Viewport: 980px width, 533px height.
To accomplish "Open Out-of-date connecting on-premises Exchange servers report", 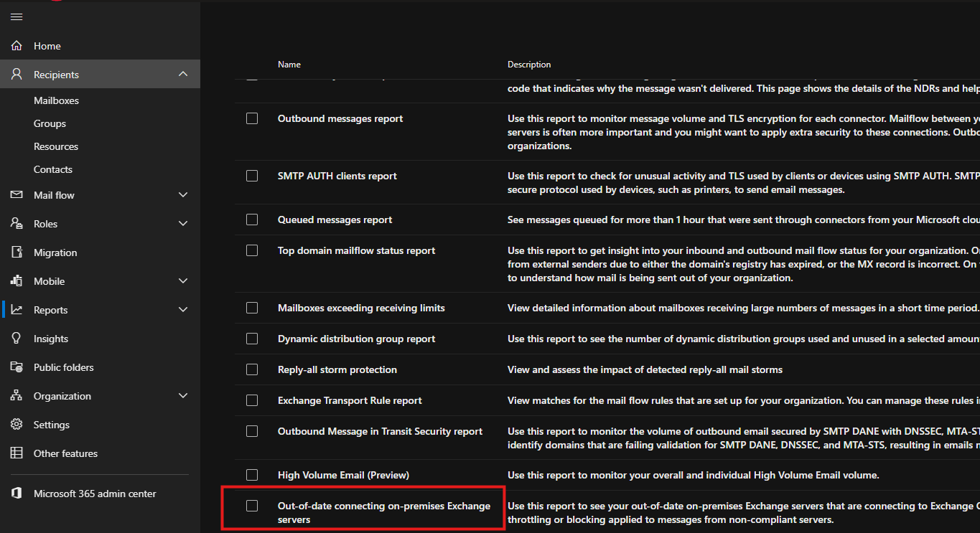I will 383,512.
